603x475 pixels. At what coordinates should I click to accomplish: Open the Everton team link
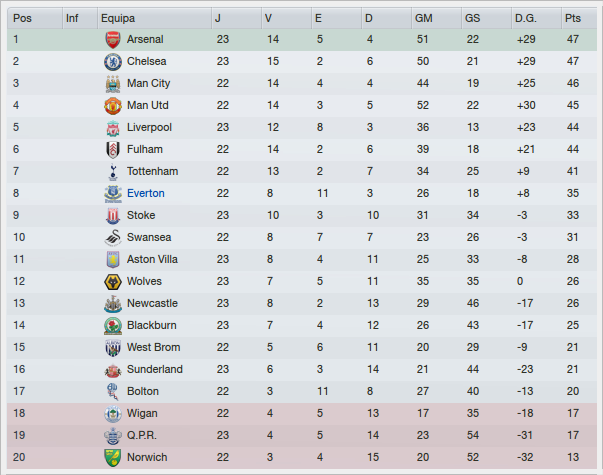coord(146,193)
